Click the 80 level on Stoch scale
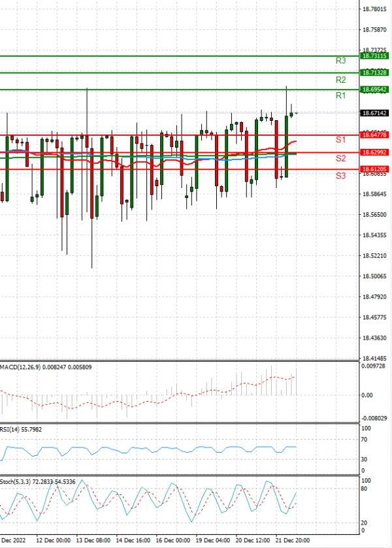 [364, 489]
